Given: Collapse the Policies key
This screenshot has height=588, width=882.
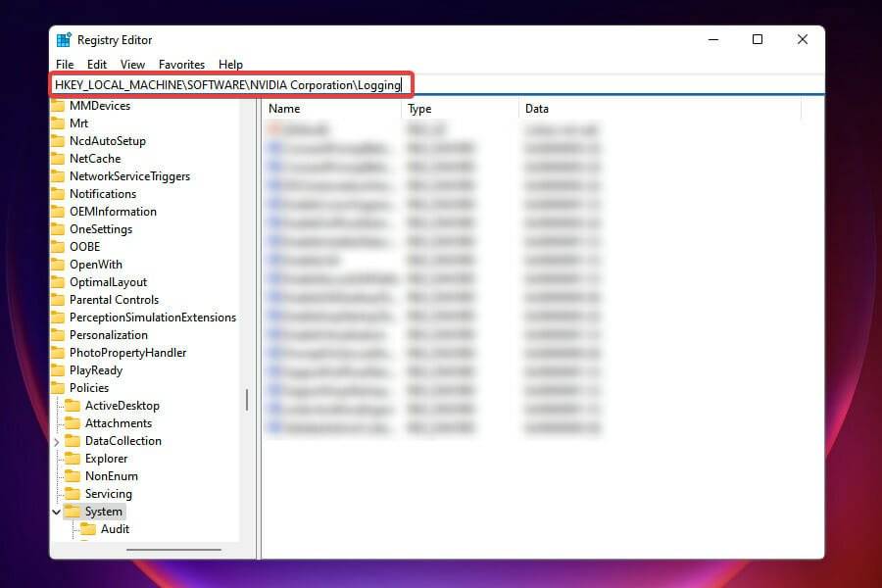Looking at the screenshot, I should 44,387.
